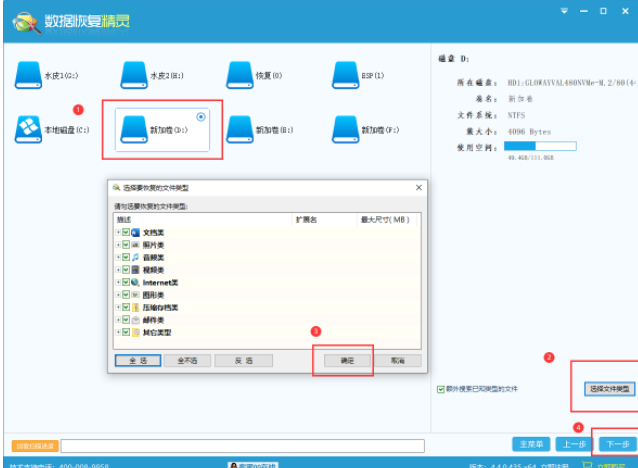Select the 水皮2(H:) drive icon
638x468 pixels.
pyautogui.click(x=134, y=74)
